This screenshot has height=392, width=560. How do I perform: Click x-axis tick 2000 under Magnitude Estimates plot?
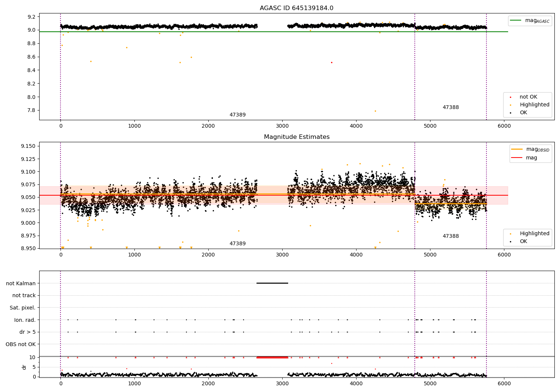(208, 255)
